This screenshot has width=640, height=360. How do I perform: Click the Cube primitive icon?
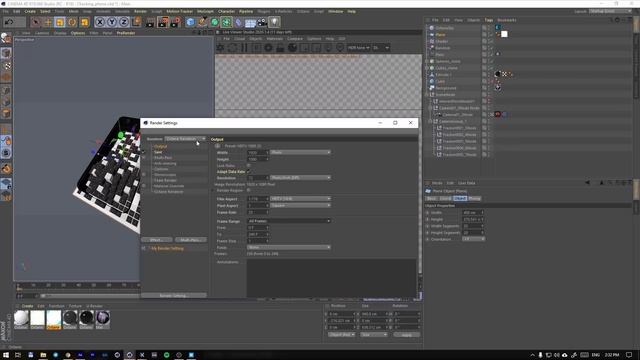[x=190, y=22]
